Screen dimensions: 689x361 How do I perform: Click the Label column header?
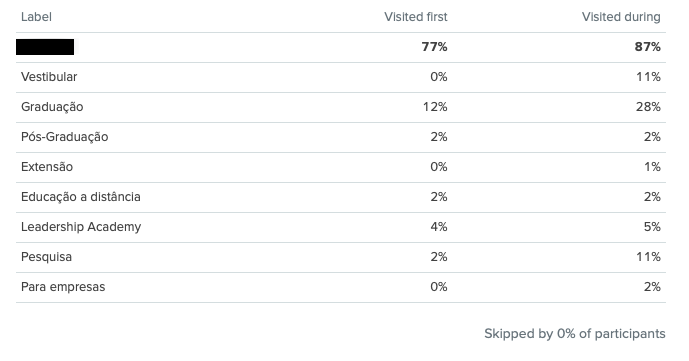(36, 17)
